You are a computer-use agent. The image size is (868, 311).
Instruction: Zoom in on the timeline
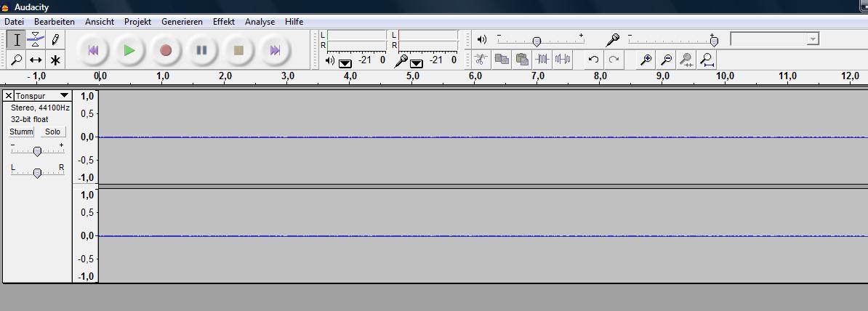coord(646,59)
